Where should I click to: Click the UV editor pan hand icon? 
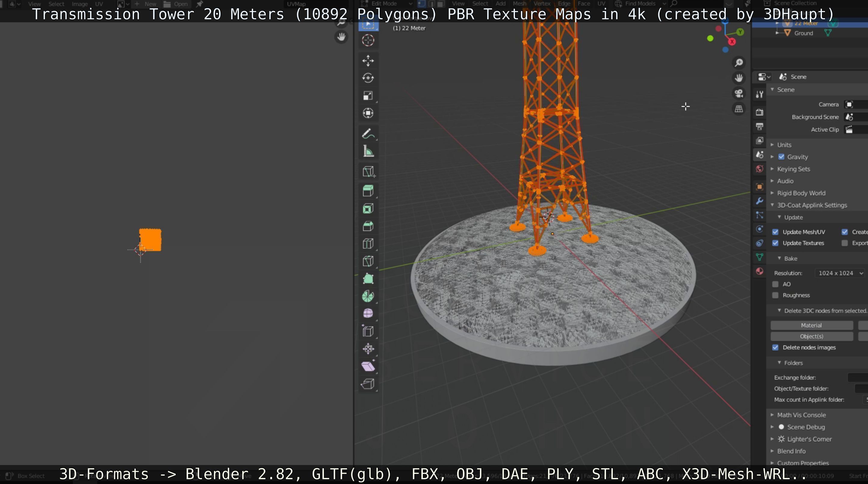click(341, 37)
